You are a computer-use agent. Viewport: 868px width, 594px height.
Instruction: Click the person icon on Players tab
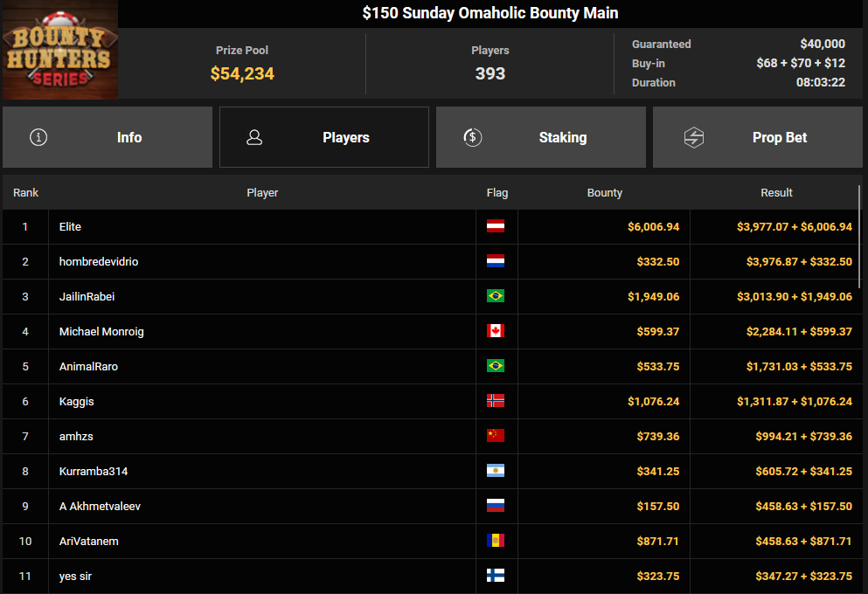point(254,137)
